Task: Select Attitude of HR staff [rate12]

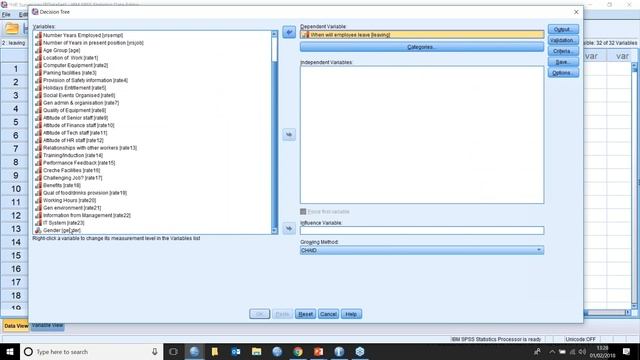Action: [x=73, y=140]
